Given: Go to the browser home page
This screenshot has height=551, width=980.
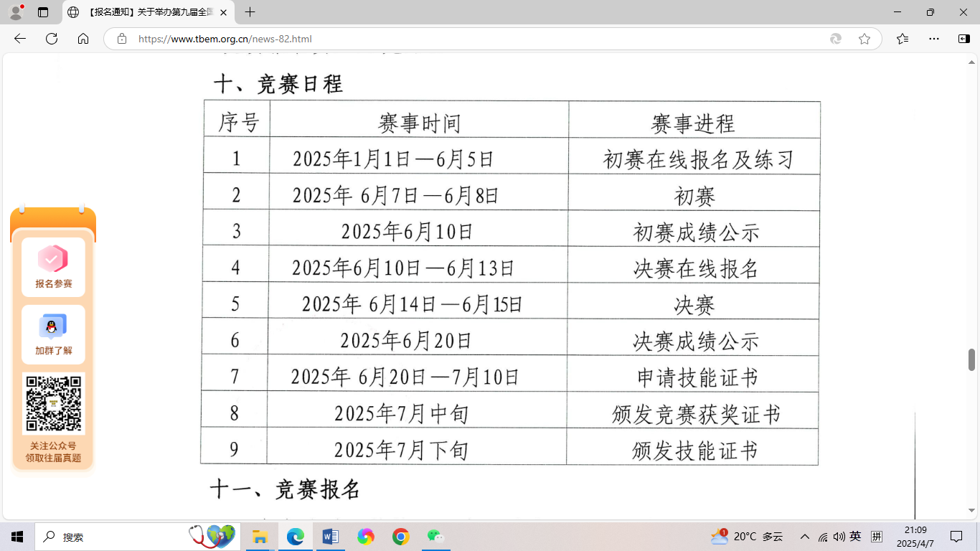Looking at the screenshot, I should coord(83,39).
